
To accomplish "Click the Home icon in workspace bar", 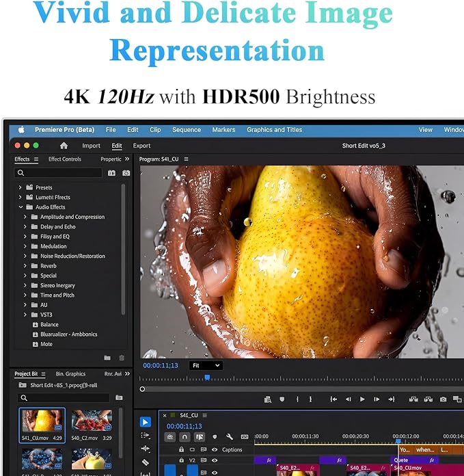I will click(64, 146).
